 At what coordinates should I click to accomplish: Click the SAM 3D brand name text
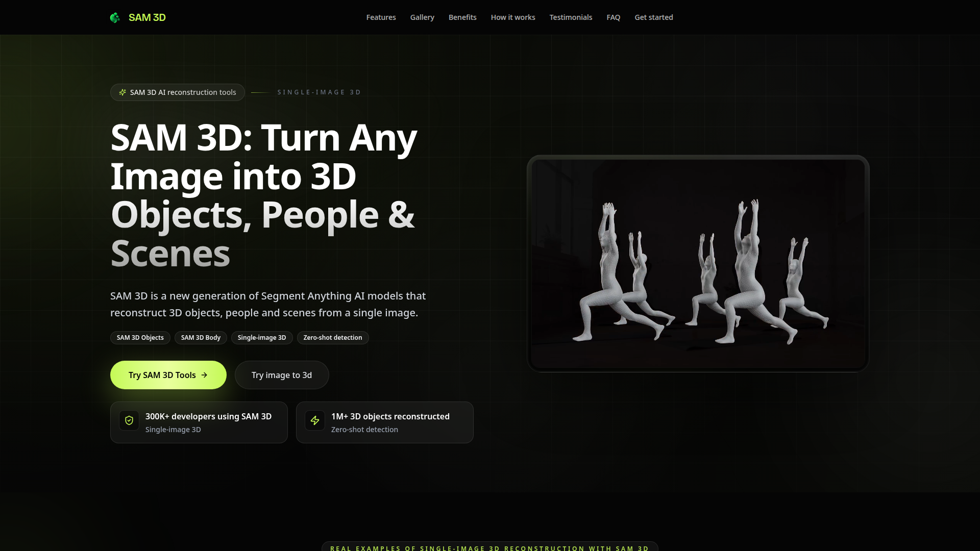pos(147,17)
